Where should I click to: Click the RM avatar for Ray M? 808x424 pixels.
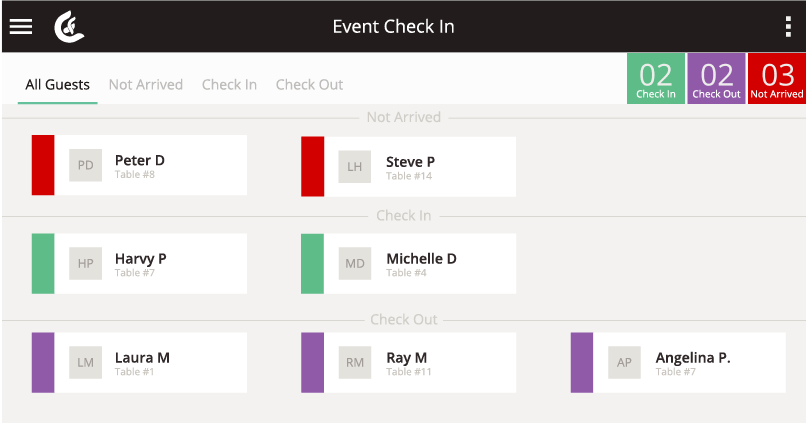click(x=355, y=363)
